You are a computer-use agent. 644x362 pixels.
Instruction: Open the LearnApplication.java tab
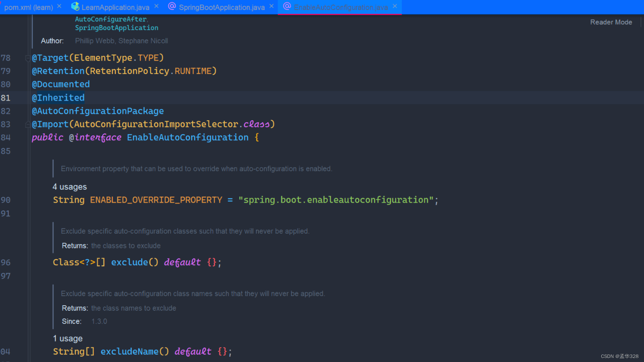point(115,7)
